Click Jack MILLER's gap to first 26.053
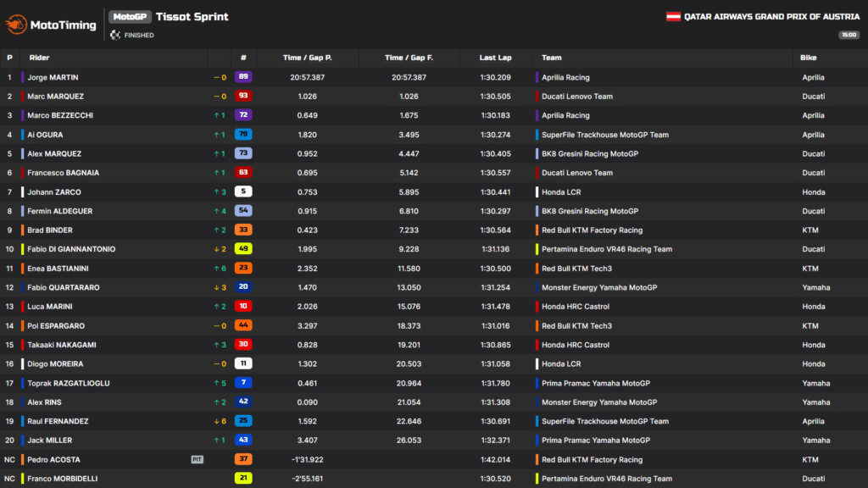Screen dimensions: 868x488 tap(409, 441)
